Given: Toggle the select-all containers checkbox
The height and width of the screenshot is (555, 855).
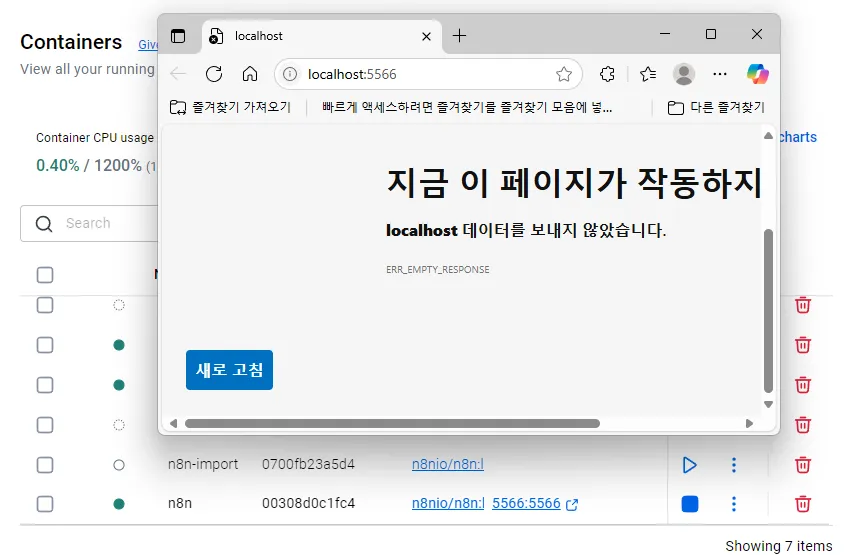Looking at the screenshot, I should coord(45,275).
